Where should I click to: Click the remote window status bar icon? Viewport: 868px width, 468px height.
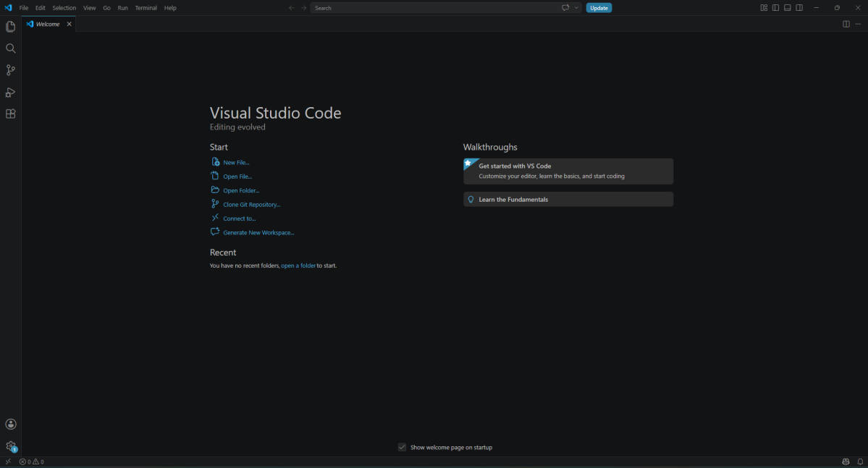pyautogui.click(x=8, y=461)
